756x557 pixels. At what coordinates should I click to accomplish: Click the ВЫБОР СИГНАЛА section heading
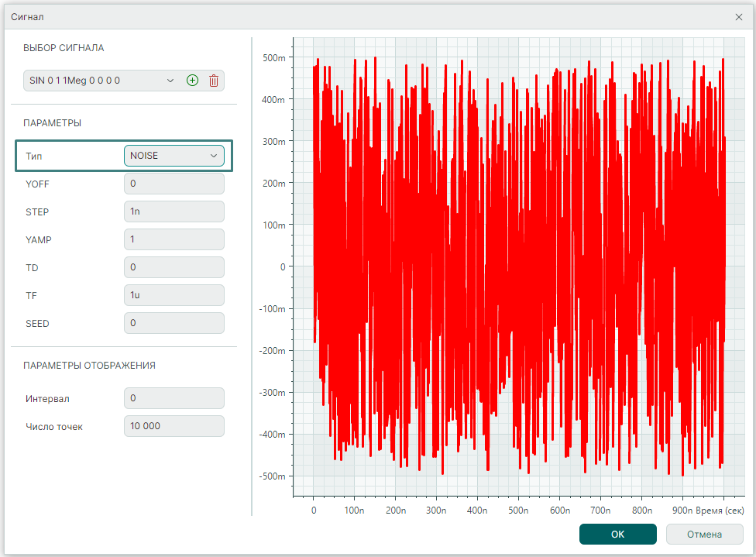[x=64, y=48]
